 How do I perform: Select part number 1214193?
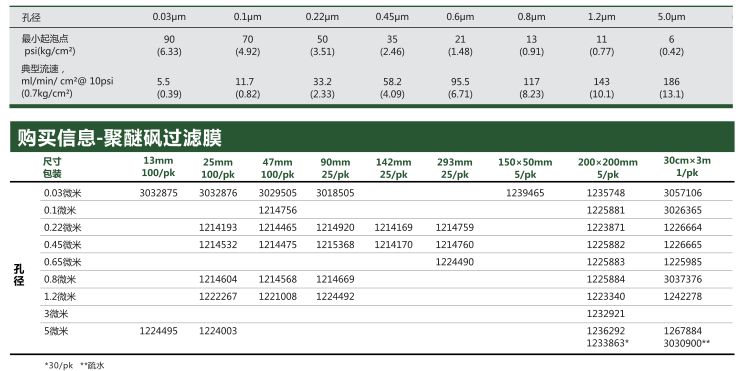pyautogui.click(x=218, y=227)
